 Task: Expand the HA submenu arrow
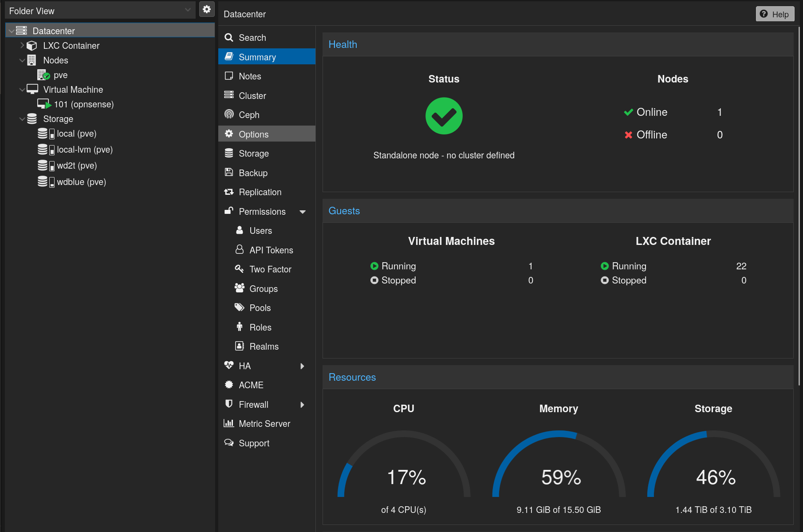coord(303,366)
